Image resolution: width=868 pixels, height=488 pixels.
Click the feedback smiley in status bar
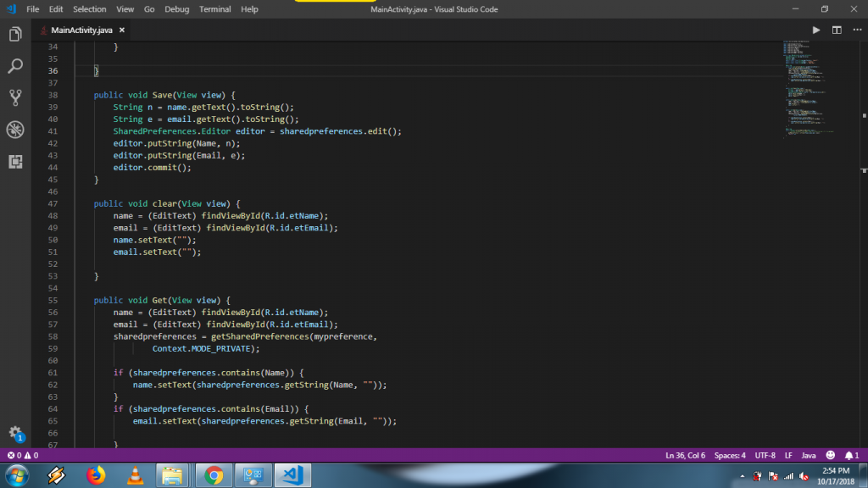tap(830, 455)
